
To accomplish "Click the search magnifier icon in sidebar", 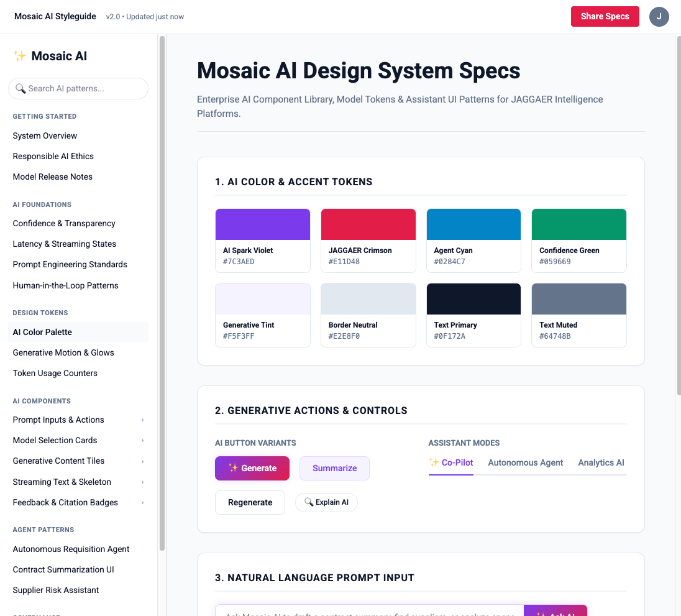I will [21, 89].
